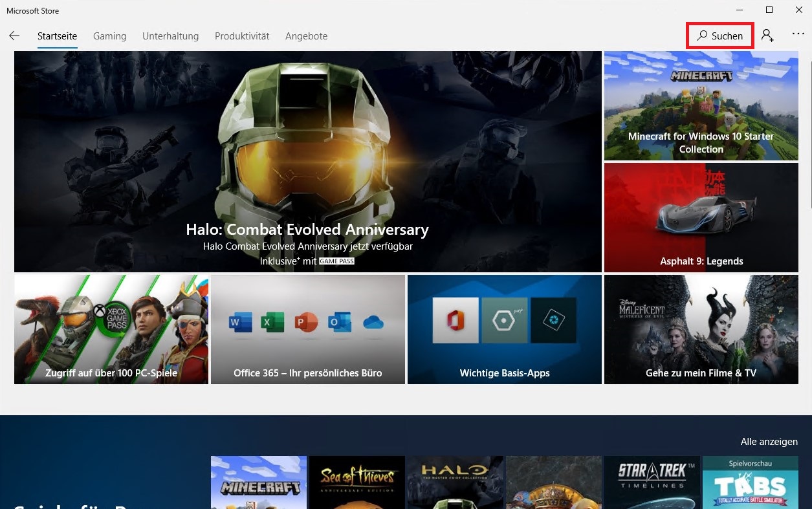Click the sign-in account icon
Screen dimensions: 812x509
pos(767,36)
